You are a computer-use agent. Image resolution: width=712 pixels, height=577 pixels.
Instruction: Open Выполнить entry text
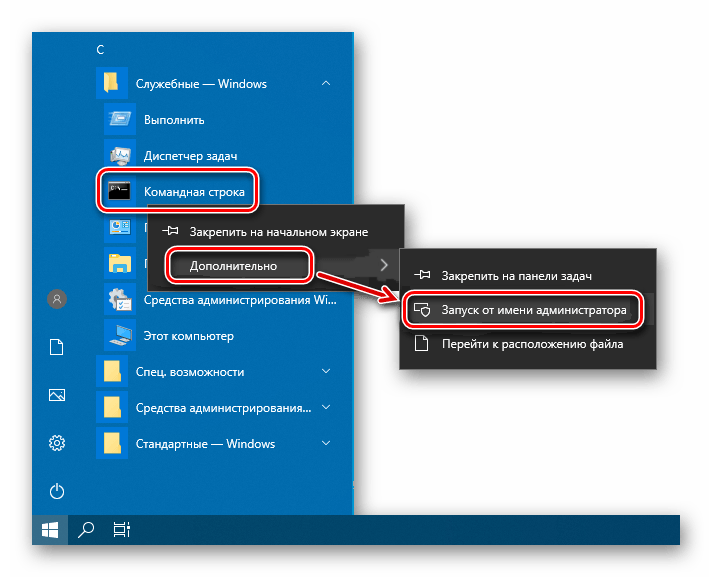point(174,120)
